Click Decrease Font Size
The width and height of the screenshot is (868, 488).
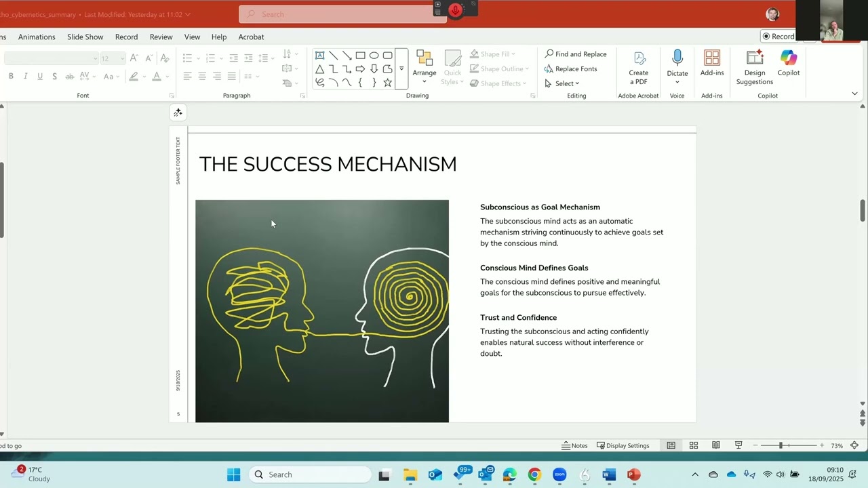[x=149, y=58]
